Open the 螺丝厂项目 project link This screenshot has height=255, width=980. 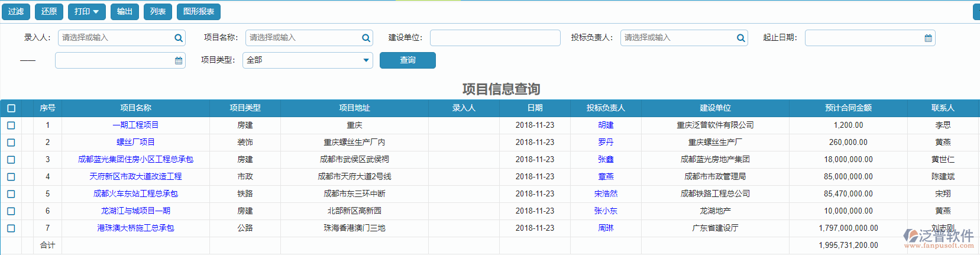coord(135,143)
